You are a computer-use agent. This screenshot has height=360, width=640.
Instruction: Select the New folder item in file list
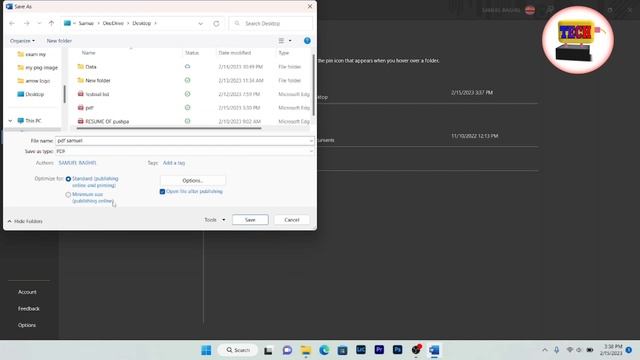[98, 80]
